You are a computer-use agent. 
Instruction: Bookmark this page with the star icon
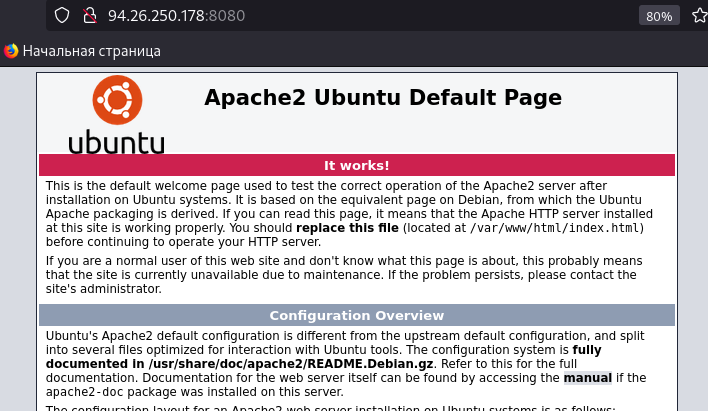tap(699, 16)
